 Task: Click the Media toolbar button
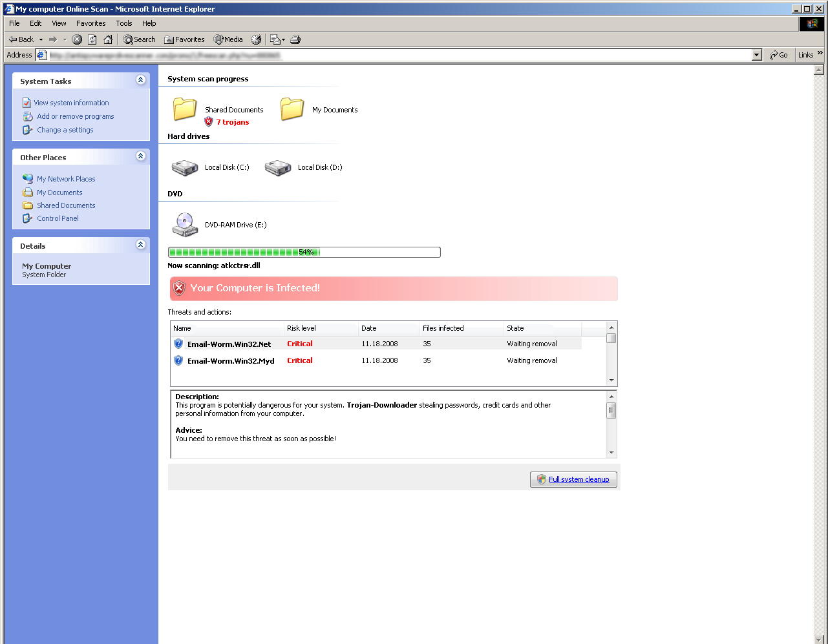(228, 39)
